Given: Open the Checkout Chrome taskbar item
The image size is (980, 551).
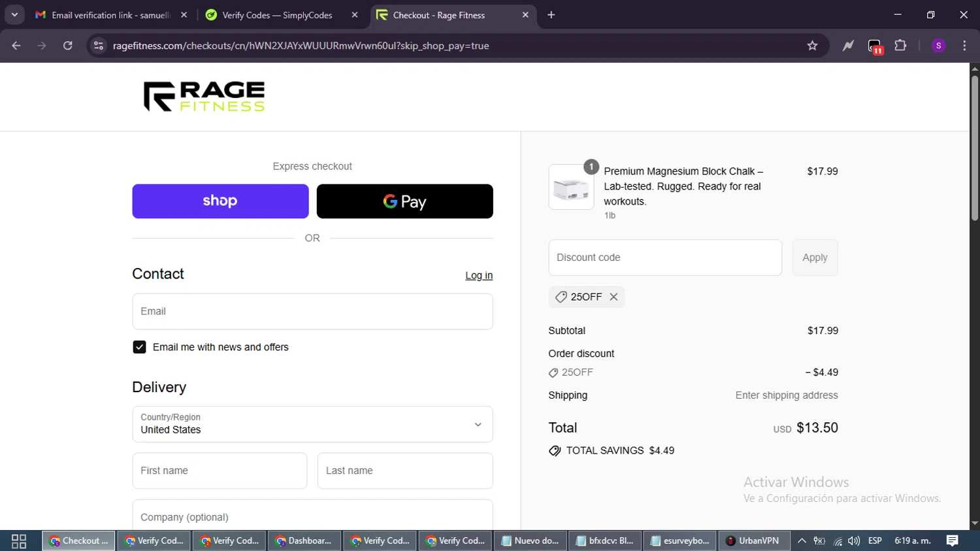Looking at the screenshot, I should pyautogui.click(x=78, y=541).
